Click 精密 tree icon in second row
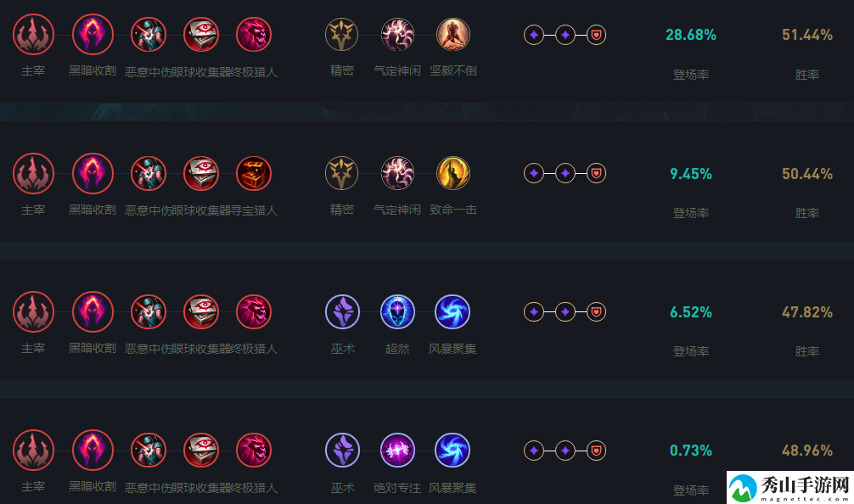The width and height of the screenshot is (854, 504). click(341, 174)
